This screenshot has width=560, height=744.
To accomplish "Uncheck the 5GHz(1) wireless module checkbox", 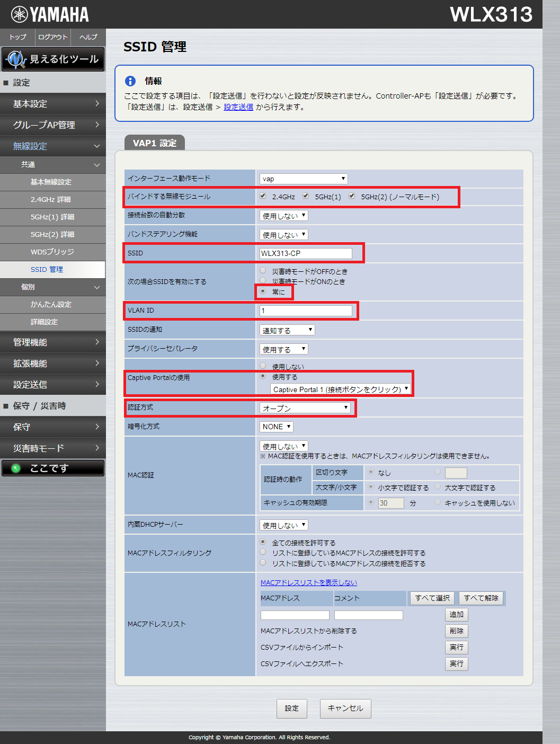I will (x=306, y=196).
